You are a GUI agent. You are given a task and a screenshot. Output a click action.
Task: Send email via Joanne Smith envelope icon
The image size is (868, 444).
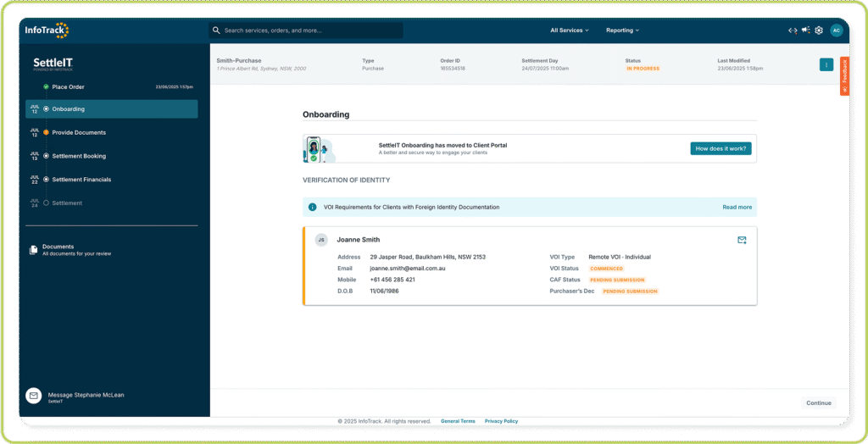pyautogui.click(x=742, y=240)
